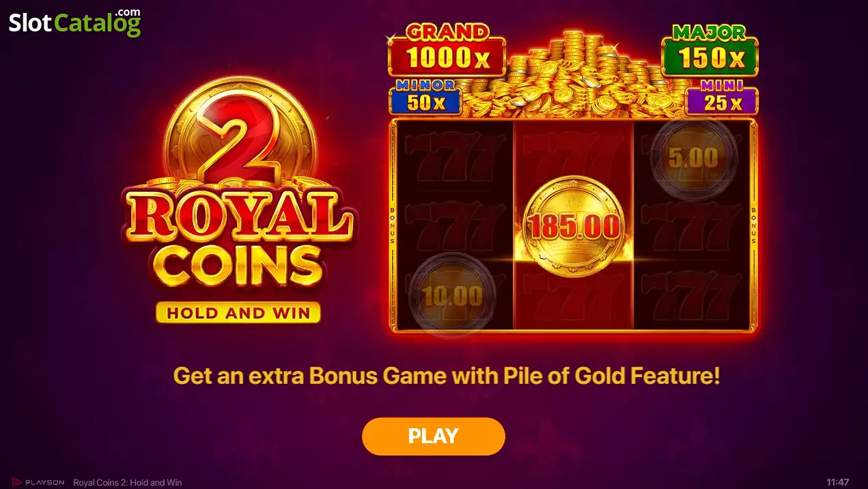This screenshot has height=489, width=868.
Task: Click the faded 5.00 coin
Action: [693, 158]
